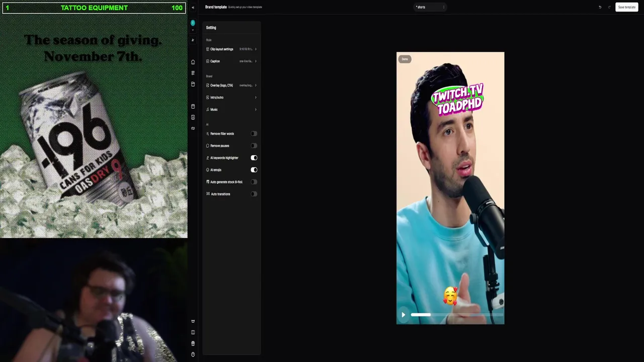Click the Brand template heading
The width and height of the screenshot is (644, 362).
(x=216, y=7)
